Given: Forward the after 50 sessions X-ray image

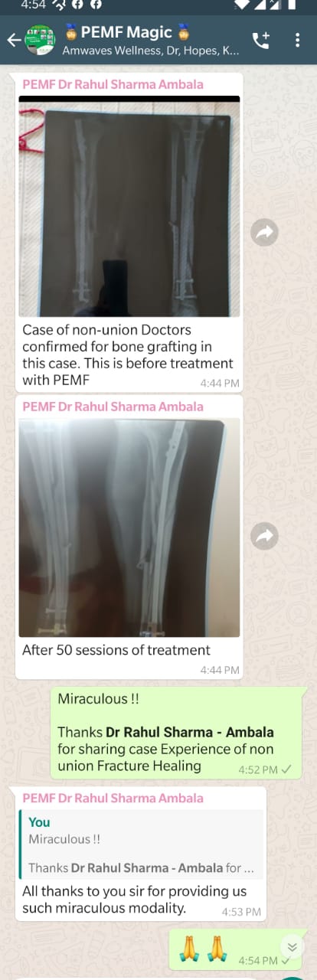Looking at the screenshot, I should click(x=264, y=536).
